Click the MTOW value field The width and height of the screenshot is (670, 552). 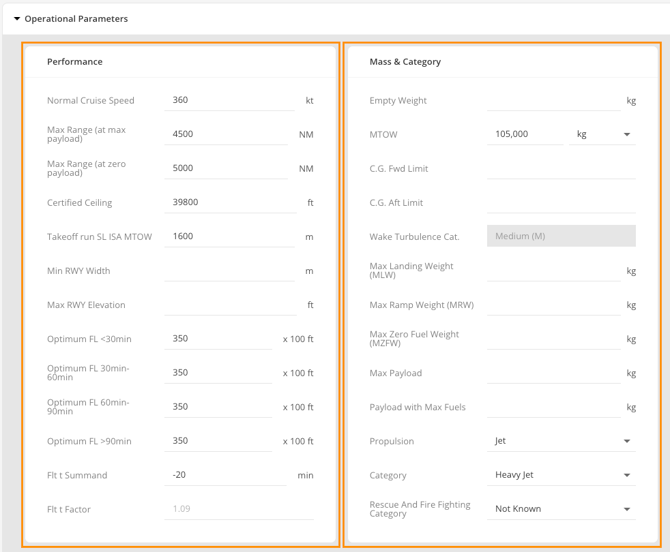[525, 134]
